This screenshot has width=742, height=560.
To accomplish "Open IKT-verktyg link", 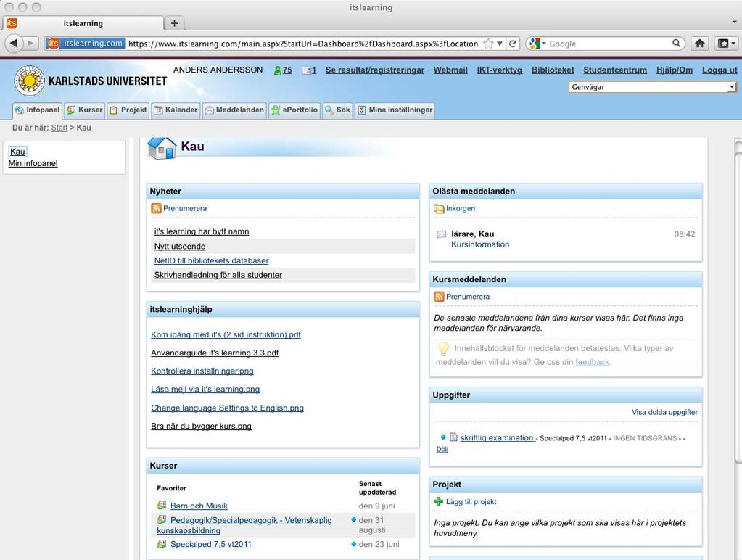I will tap(499, 70).
